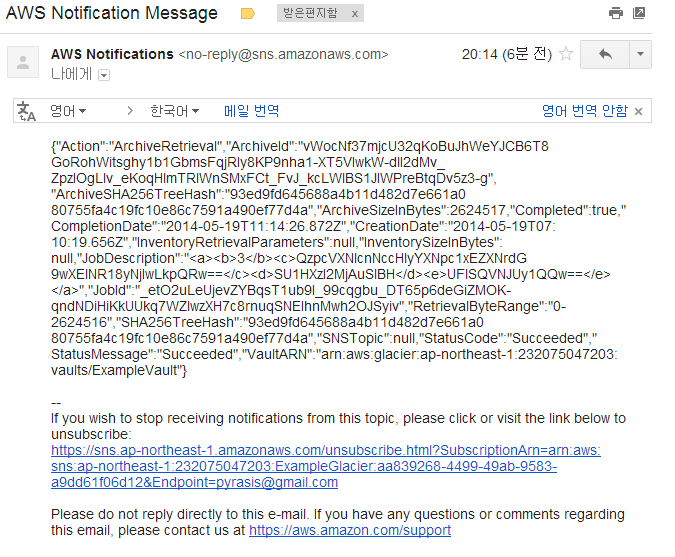Expand recipient details arrow next to 나에게
Image resolution: width=675 pixels, height=557 pixels.
point(104,75)
